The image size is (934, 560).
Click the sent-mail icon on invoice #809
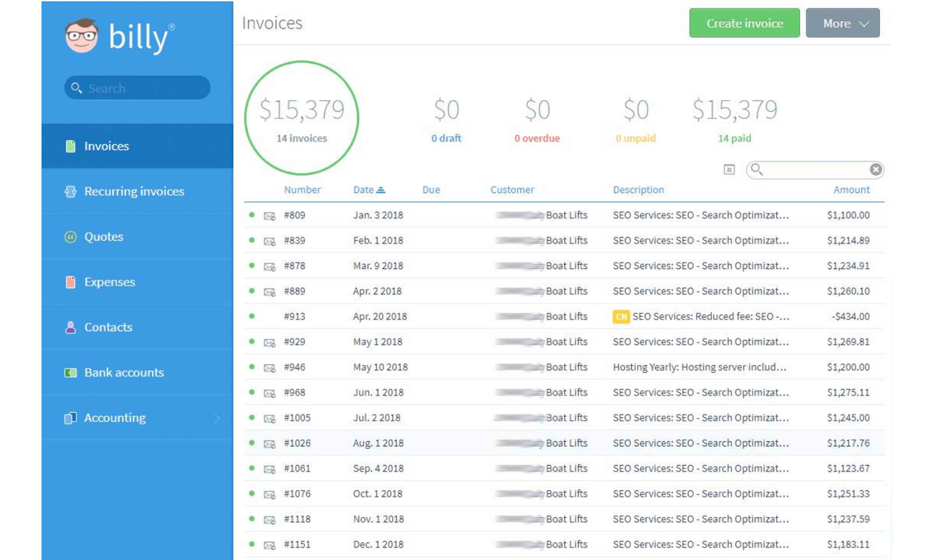pos(269,216)
